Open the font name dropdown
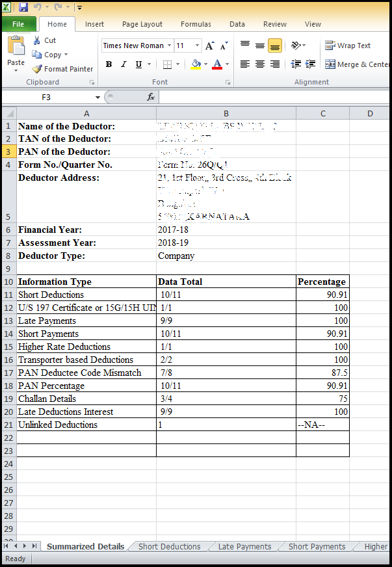The image size is (392, 567). [169, 46]
